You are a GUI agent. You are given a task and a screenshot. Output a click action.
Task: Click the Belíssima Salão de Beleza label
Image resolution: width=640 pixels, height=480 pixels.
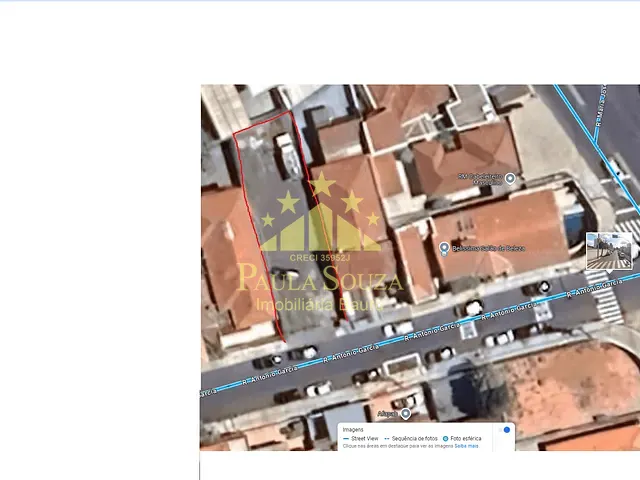[x=489, y=248]
